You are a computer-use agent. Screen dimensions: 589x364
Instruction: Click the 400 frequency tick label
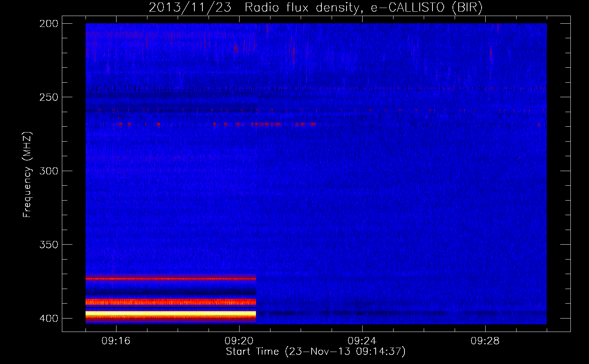(x=48, y=318)
